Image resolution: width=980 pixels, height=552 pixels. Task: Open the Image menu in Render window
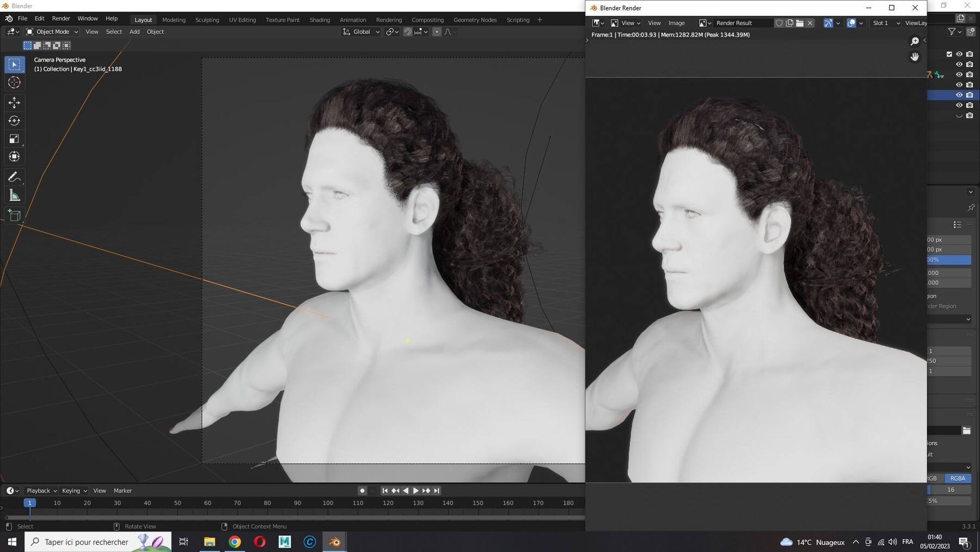click(x=676, y=23)
